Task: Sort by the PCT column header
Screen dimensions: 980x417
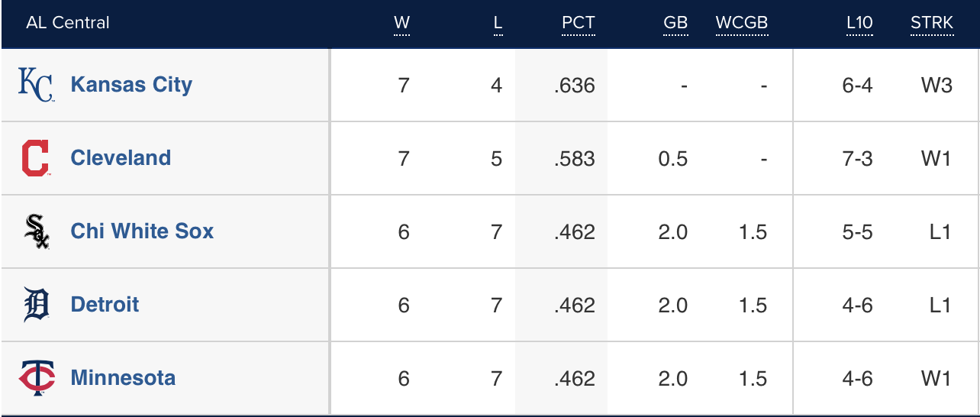Action: pyautogui.click(x=578, y=23)
